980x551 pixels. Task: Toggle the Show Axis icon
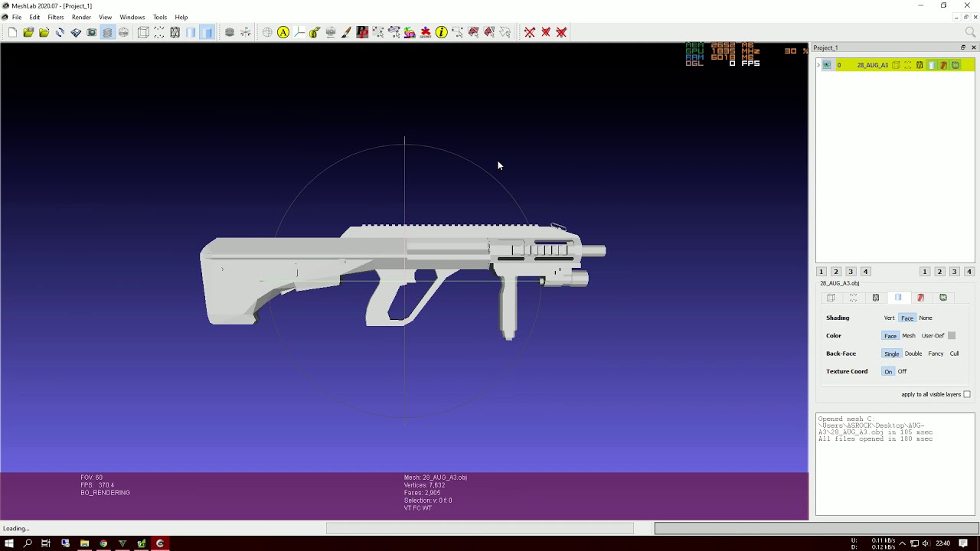(x=245, y=32)
